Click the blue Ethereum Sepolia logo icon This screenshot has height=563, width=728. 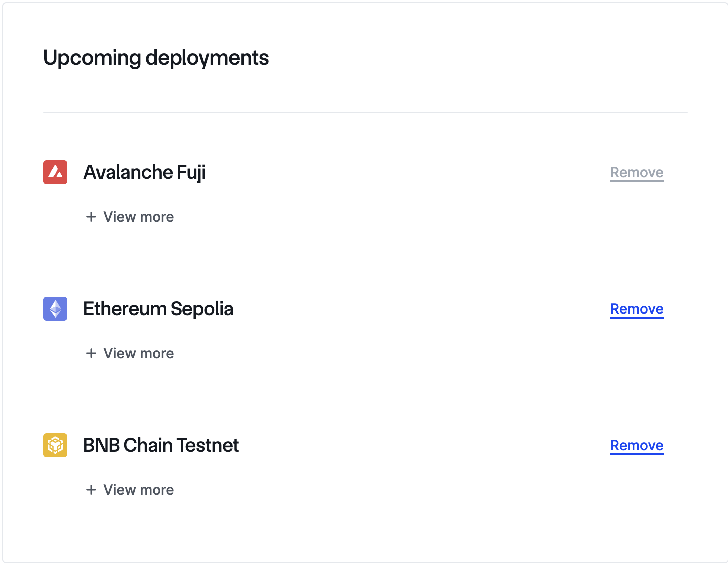[x=55, y=309]
